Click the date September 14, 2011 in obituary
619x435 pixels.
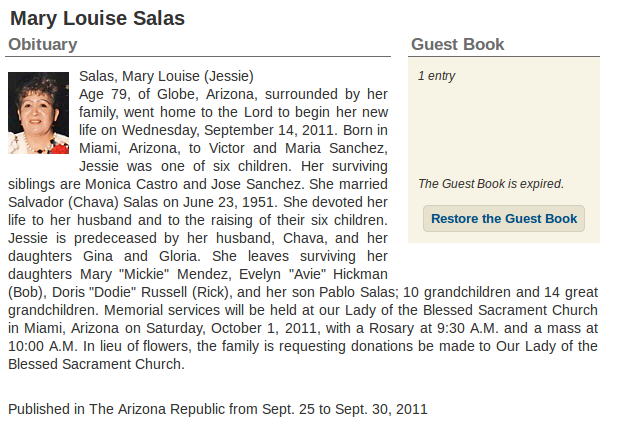click(x=272, y=130)
